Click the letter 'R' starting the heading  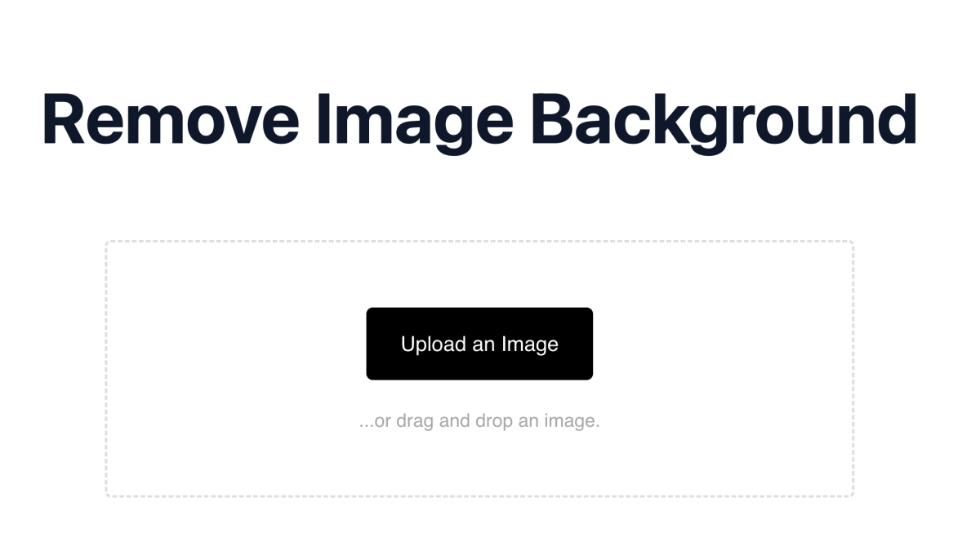pyautogui.click(x=65, y=119)
